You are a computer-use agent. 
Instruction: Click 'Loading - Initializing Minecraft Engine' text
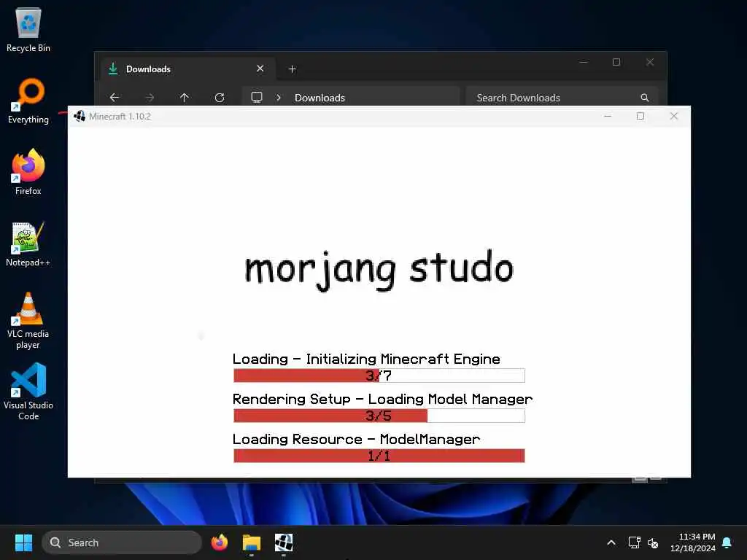(x=366, y=359)
